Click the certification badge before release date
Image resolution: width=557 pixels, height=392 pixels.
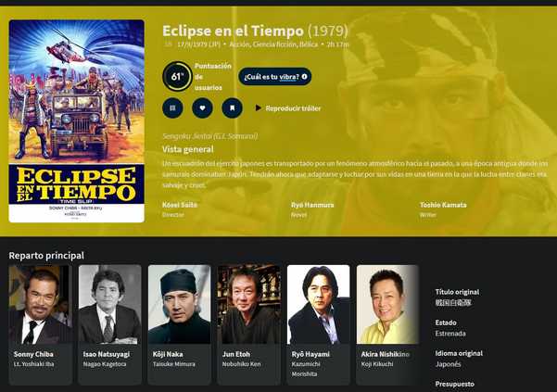pos(169,44)
